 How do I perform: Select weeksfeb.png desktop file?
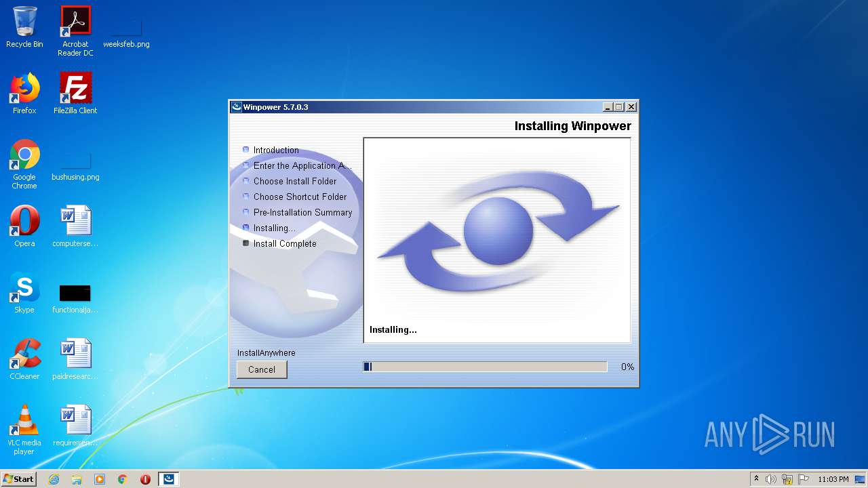pyautogui.click(x=126, y=31)
